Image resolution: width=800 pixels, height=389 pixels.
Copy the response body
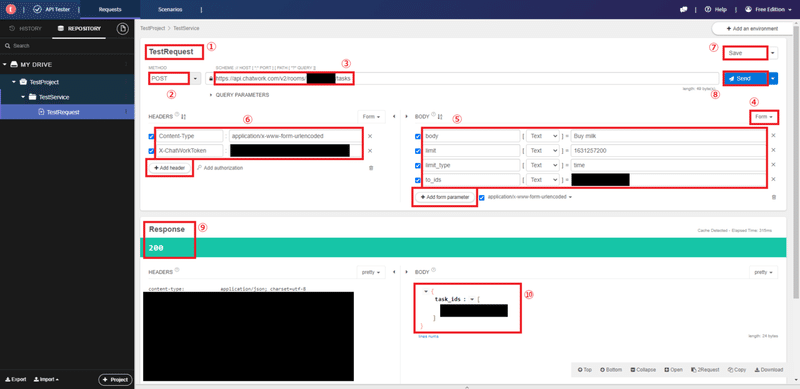coord(737,370)
